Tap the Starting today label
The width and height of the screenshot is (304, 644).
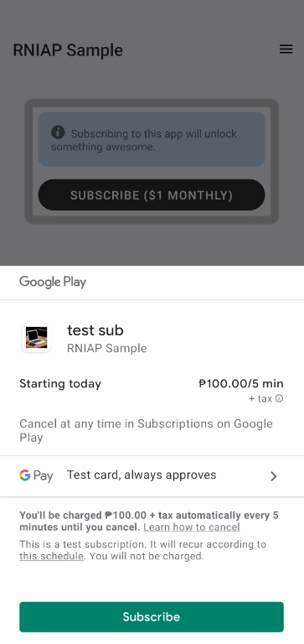(x=60, y=383)
